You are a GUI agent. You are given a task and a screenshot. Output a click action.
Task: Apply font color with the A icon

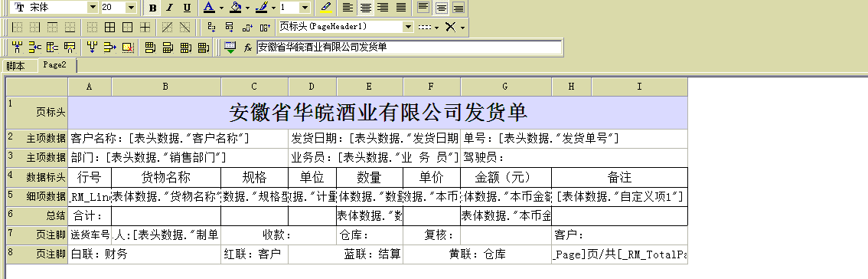[x=209, y=8]
